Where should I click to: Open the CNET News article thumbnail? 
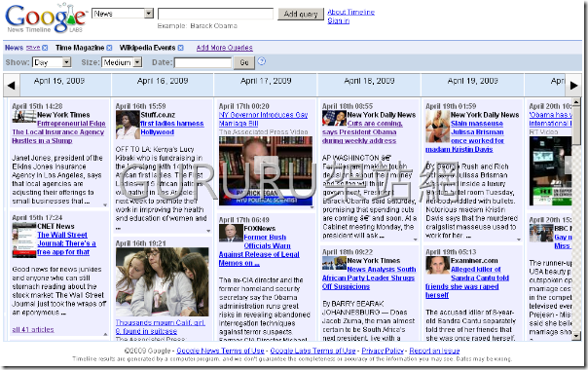[24, 240]
